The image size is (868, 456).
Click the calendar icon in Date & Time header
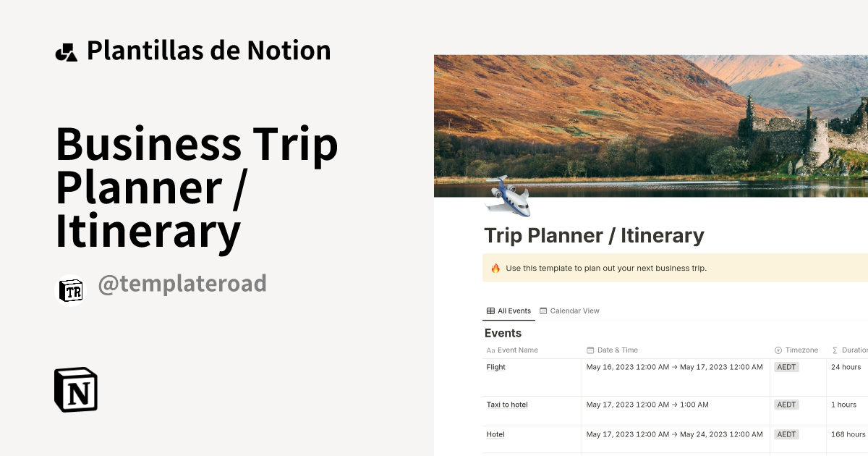[590, 350]
